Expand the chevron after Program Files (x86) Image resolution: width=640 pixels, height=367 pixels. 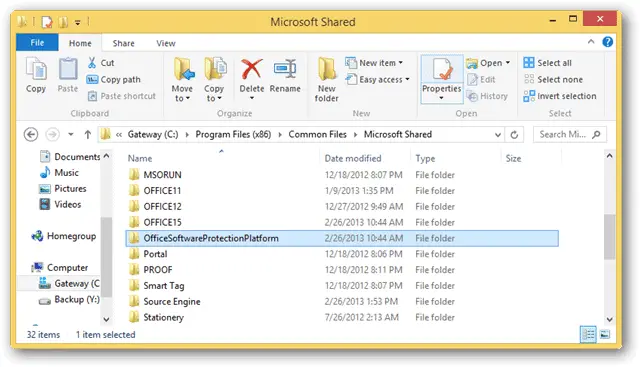280,135
